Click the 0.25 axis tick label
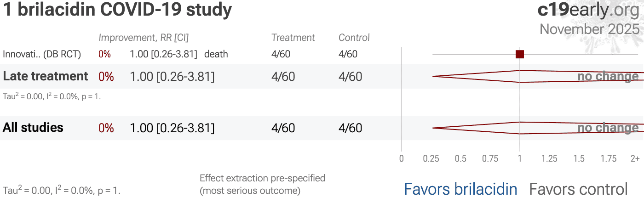 coord(431,159)
